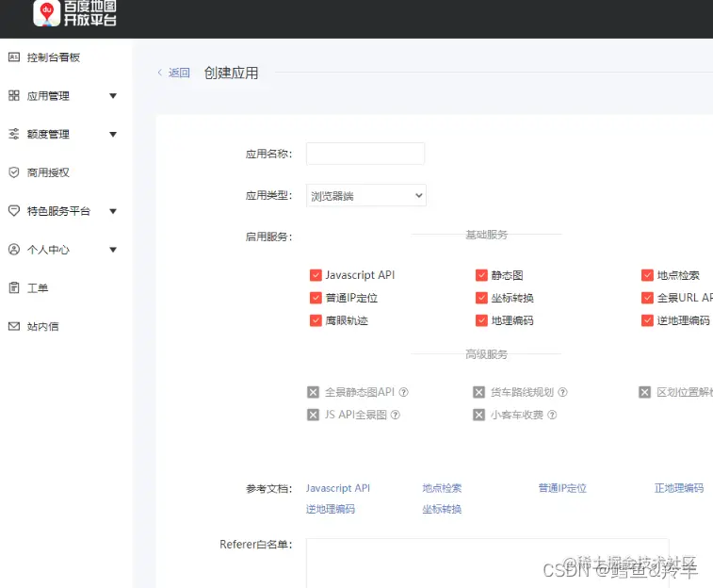Toggle the 区划位置解析 checkbox
This screenshot has height=588, width=713.
(x=645, y=392)
